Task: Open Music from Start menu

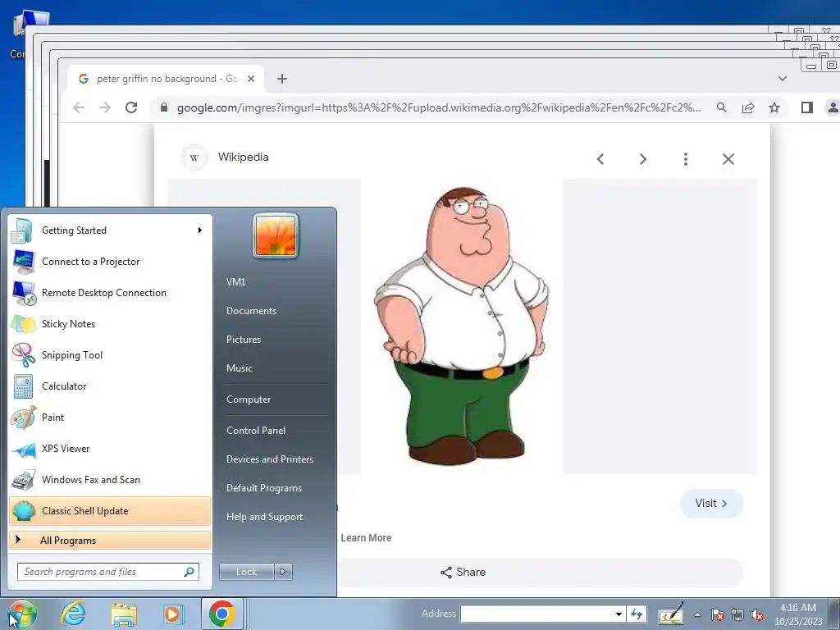Action: tap(240, 368)
